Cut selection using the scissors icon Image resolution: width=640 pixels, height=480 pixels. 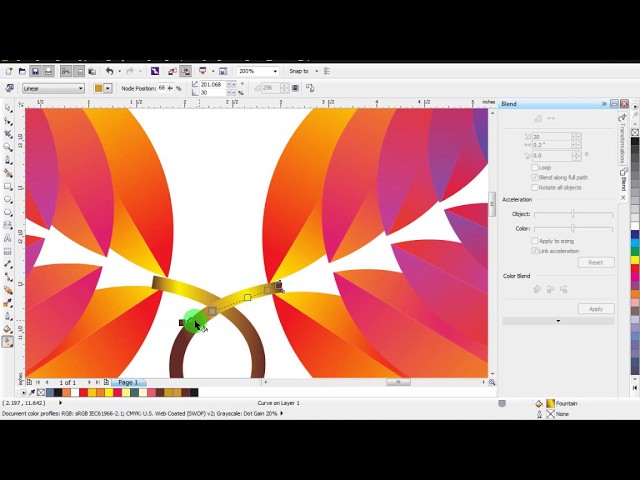coord(66,71)
